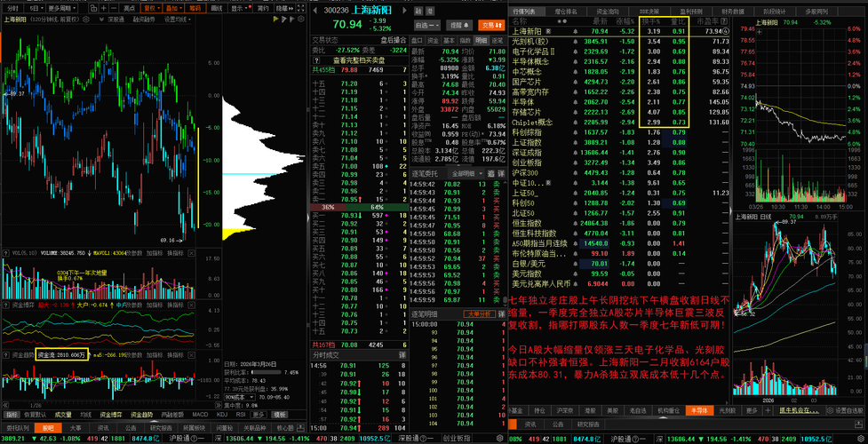Screen dimensions: 868x444
Task: Click the 模板 template button
Action: (280, 414)
